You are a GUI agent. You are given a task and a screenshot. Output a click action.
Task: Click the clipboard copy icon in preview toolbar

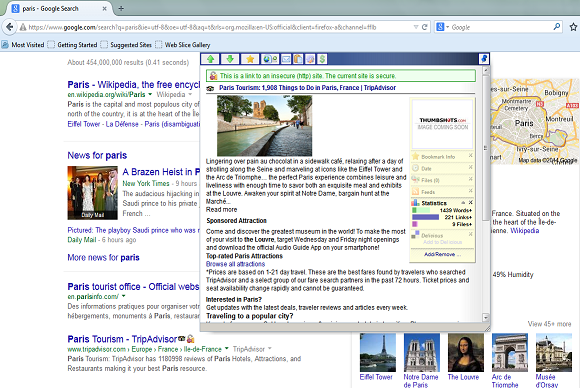tap(298, 59)
